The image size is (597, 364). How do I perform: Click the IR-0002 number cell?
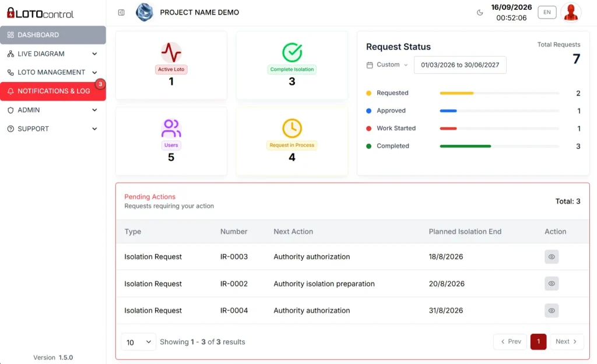pos(234,284)
